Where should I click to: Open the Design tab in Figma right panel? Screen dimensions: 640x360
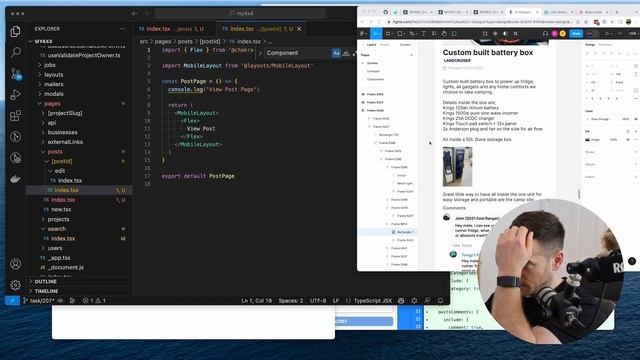(590, 44)
